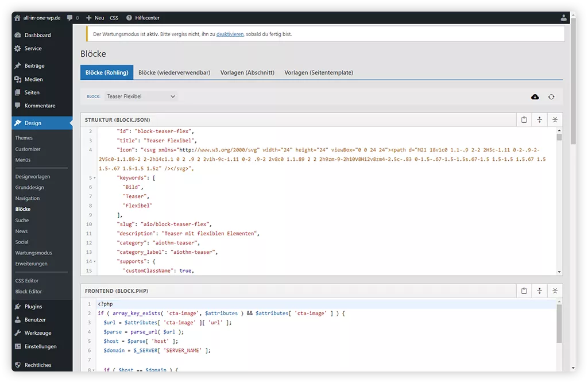The image size is (588, 387).
Task: Expand the Struktur editor height
Action: click(540, 119)
